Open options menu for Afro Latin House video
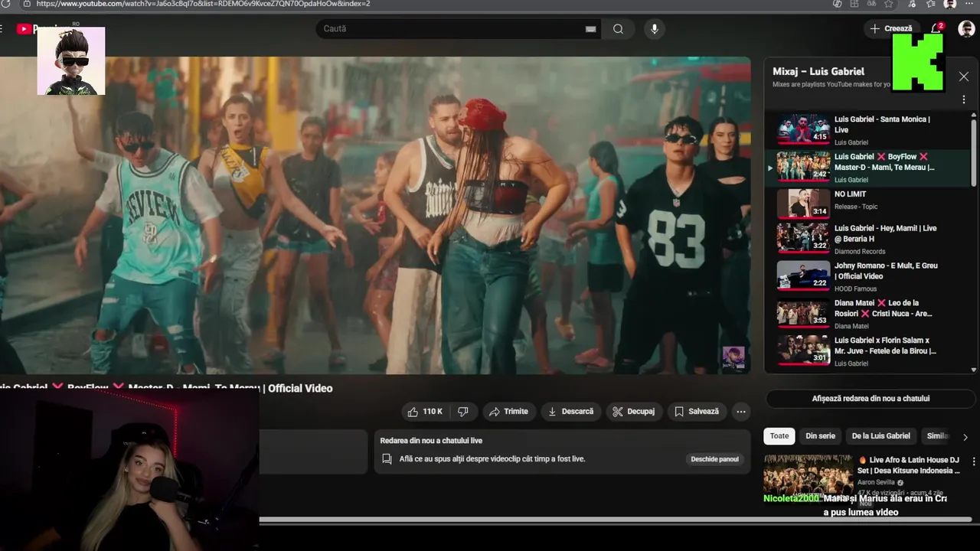This screenshot has width=980, height=551. pyautogui.click(x=974, y=462)
